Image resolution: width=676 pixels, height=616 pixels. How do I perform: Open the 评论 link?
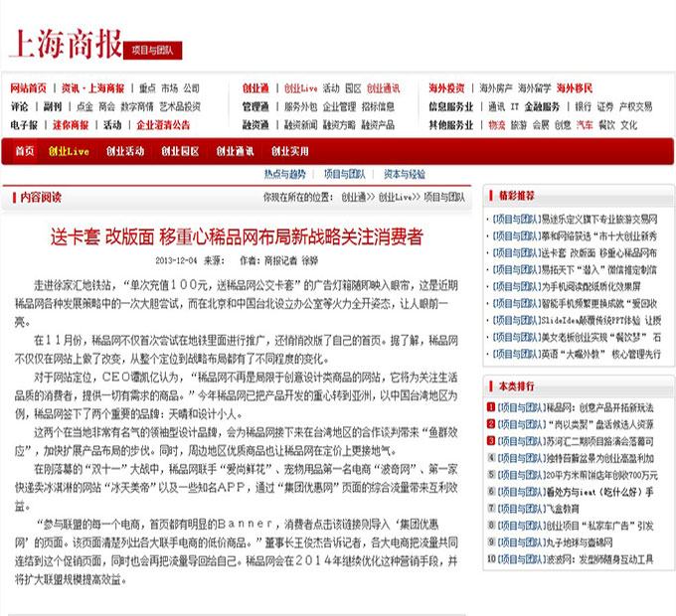[x=20, y=107]
